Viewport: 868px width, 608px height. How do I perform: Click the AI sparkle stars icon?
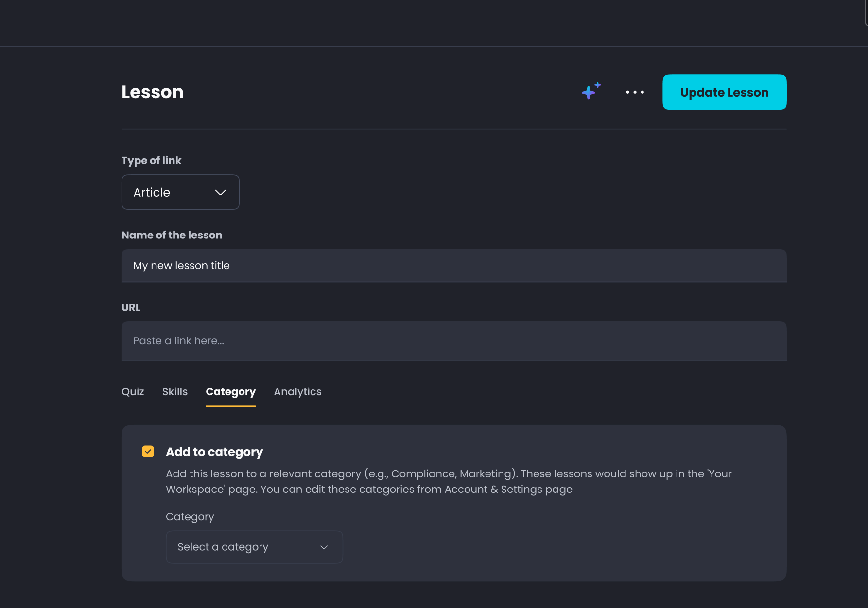coord(591,91)
